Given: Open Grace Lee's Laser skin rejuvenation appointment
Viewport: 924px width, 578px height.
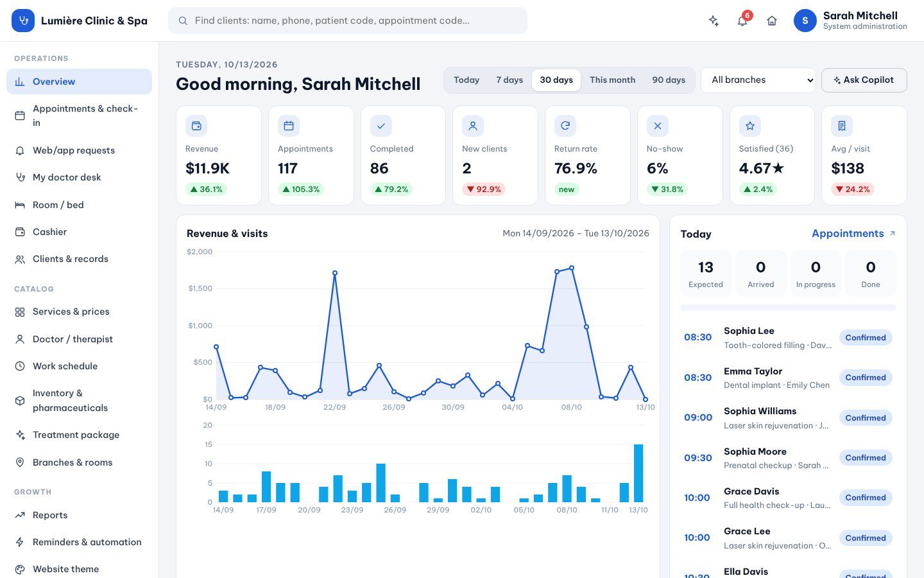Looking at the screenshot, I should [x=788, y=538].
